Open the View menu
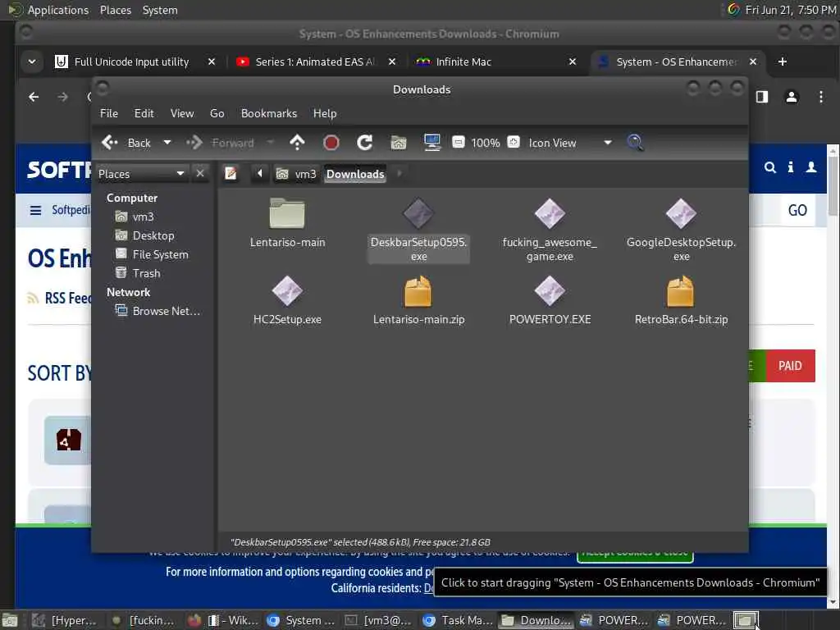The image size is (840, 630). pyautogui.click(x=181, y=113)
